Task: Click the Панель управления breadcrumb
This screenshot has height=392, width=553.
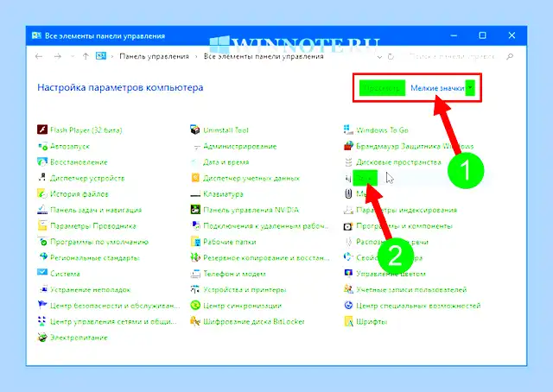Action: click(154, 56)
